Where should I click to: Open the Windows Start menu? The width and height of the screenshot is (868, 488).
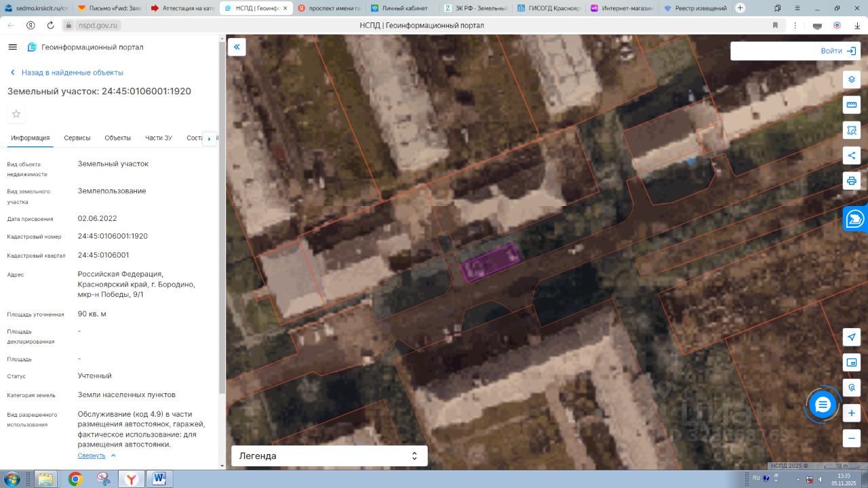[x=12, y=479]
